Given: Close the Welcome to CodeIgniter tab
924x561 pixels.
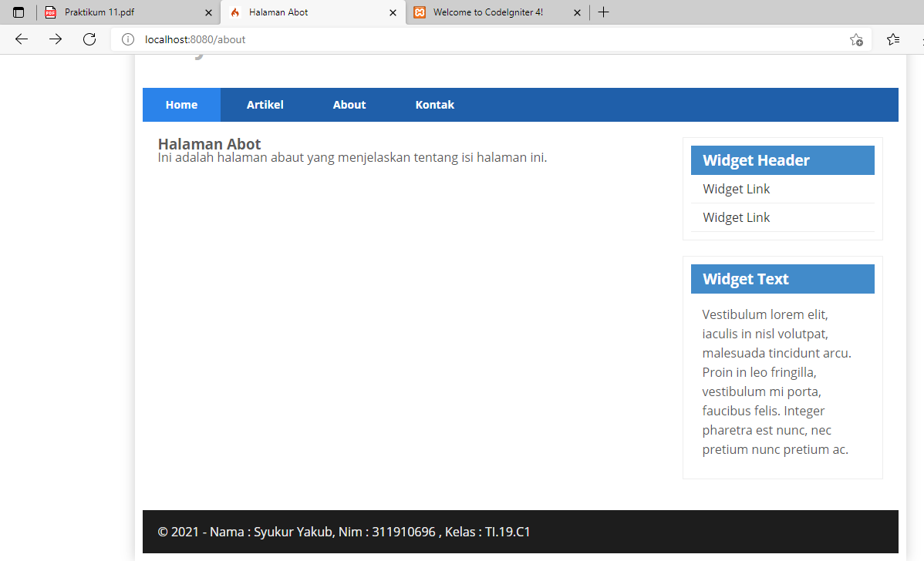Looking at the screenshot, I should click(x=577, y=12).
